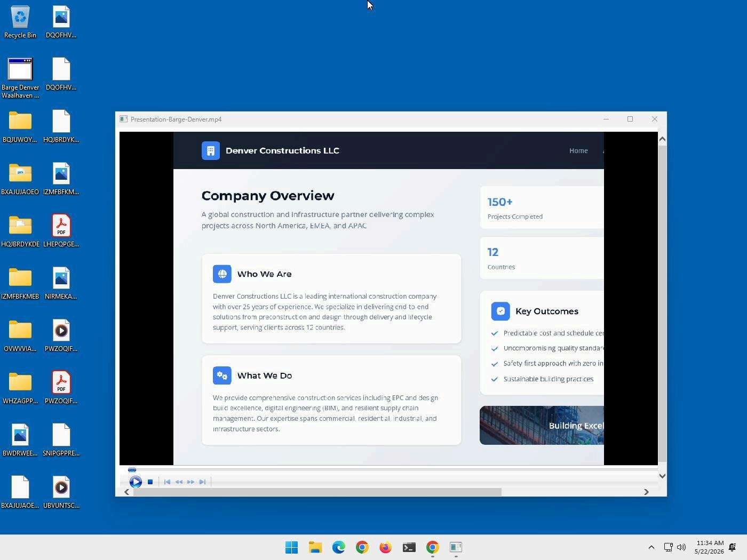Screen dimensions: 747x560
Task: Minimize the Presentation-Barge-Denver.mp4 window
Action: [606, 119]
